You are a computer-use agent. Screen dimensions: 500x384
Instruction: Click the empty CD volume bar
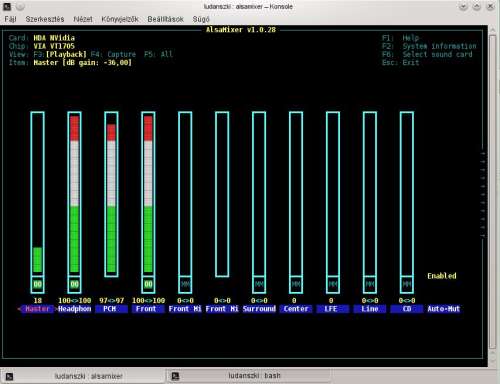[407, 194]
